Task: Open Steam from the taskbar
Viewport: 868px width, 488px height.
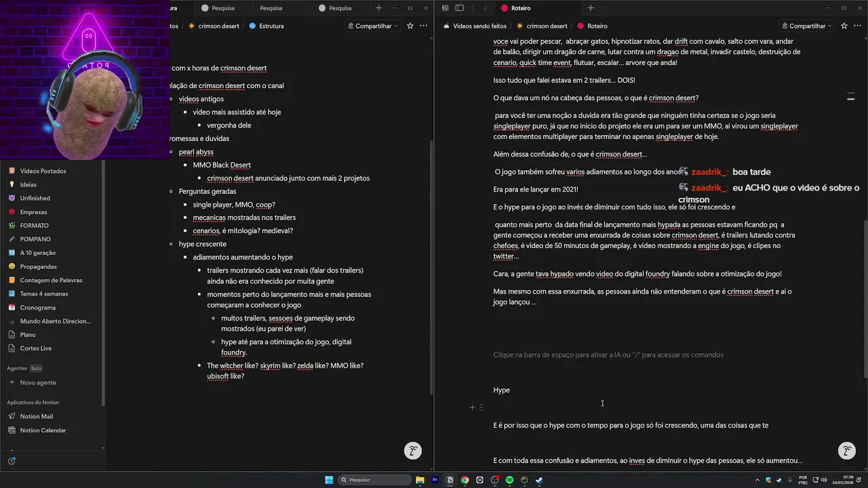Action: point(539,480)
